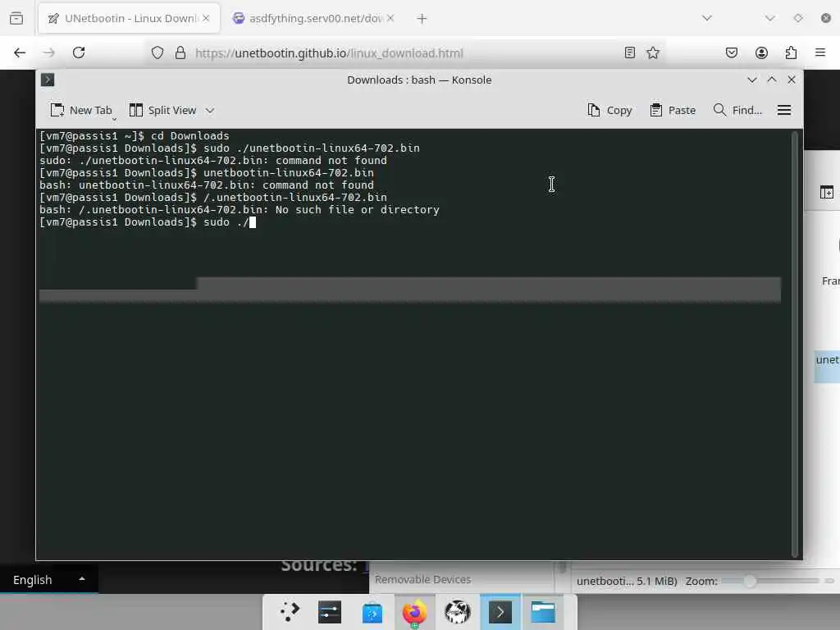Click the Paste button in Konsole toolbar
This screenshot has height=630, width=840.
(673, 111)
